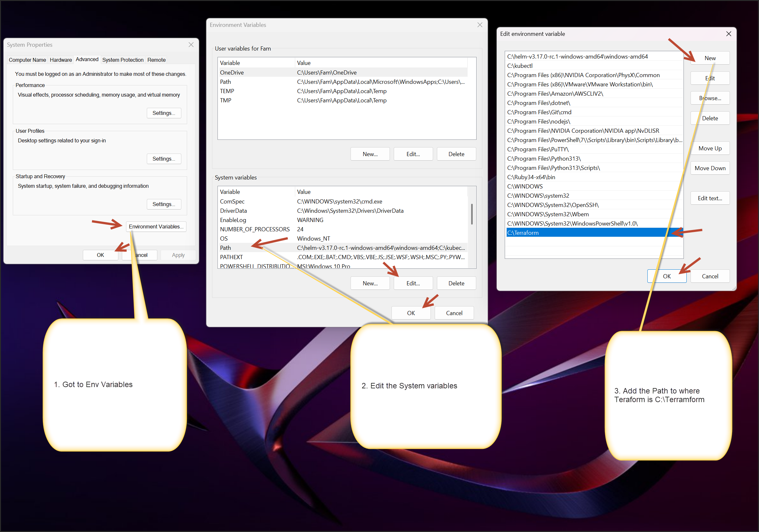The width and height of the screenshot is (759, 532).
Task: Open Edit text in Edit environment variable
Action: tap(710, 198)
